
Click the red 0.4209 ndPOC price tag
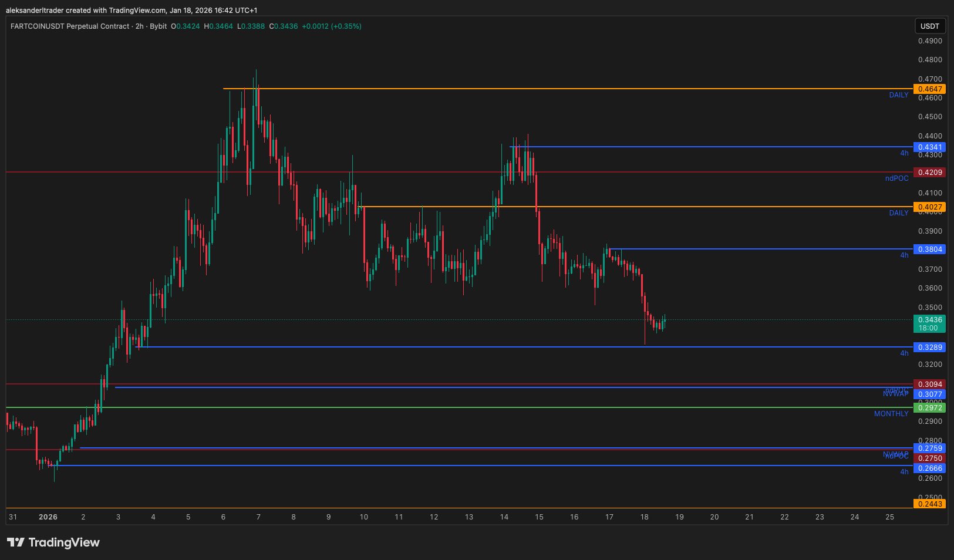tap(929, 173)
